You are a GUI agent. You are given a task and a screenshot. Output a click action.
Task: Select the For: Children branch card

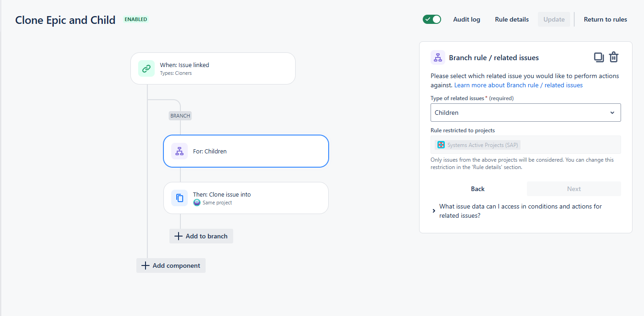(x=246, y=151)
